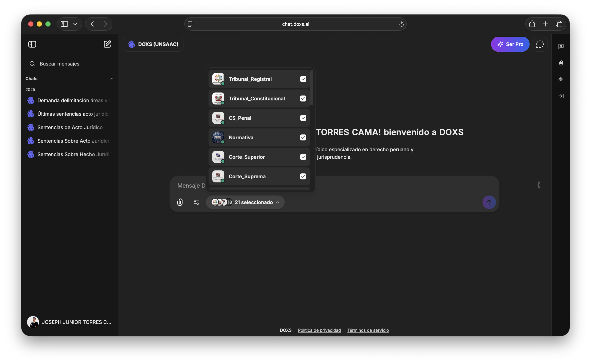Click the Ser Pro upgrade button
Image resolution: width=591 pixels, height=364 pixels.
tap(510, 44)
